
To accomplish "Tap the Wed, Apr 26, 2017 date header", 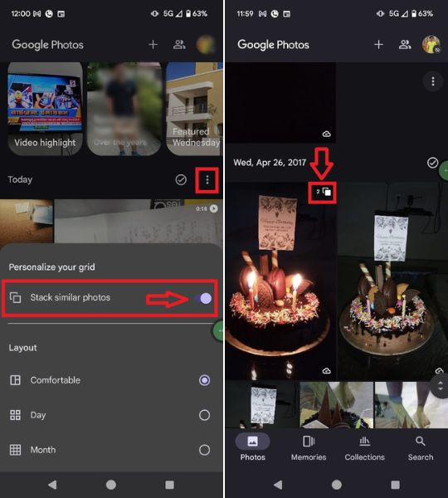I will pos(270,163).
